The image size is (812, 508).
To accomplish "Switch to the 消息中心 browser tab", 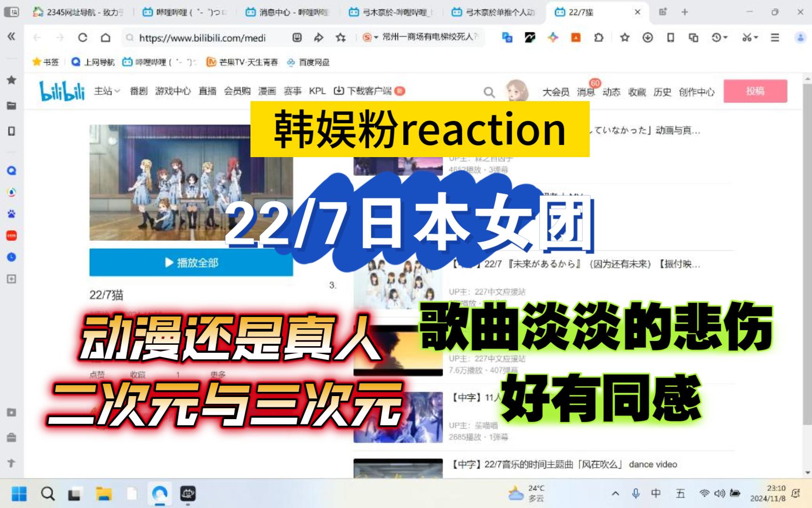I will (x=288, y=12).
